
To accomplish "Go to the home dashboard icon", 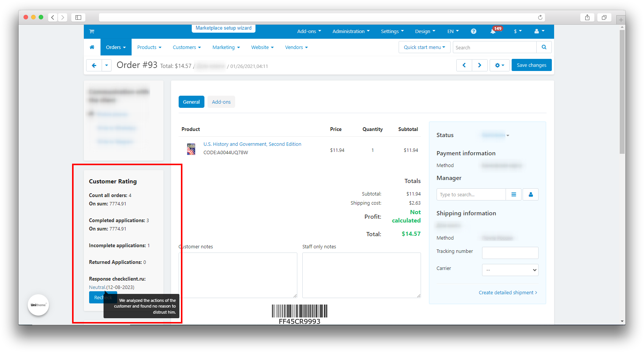I will pos(92,47).
